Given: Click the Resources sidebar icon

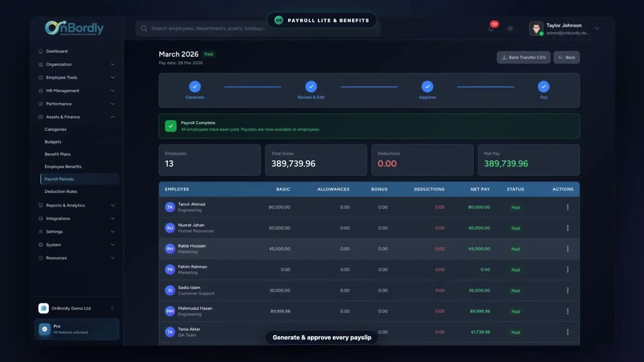Looking at the screenshot, I should 41,258.
